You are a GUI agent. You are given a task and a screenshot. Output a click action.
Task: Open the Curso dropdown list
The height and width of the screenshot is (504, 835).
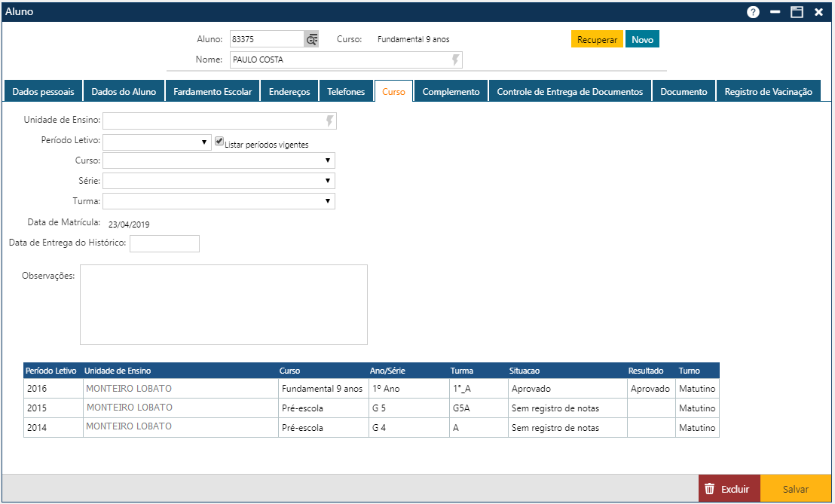click(219, 160)
